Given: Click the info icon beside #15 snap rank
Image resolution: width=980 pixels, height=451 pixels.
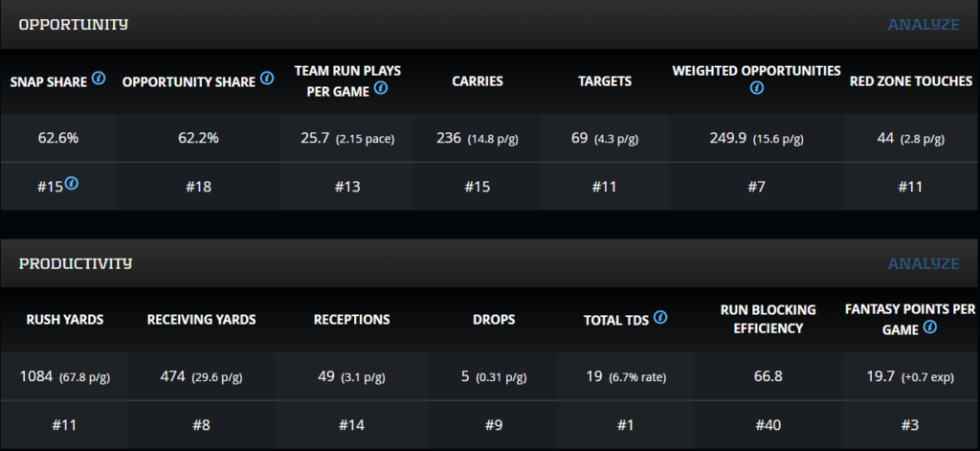Looking at the screenshot, I should pos(72,184).
